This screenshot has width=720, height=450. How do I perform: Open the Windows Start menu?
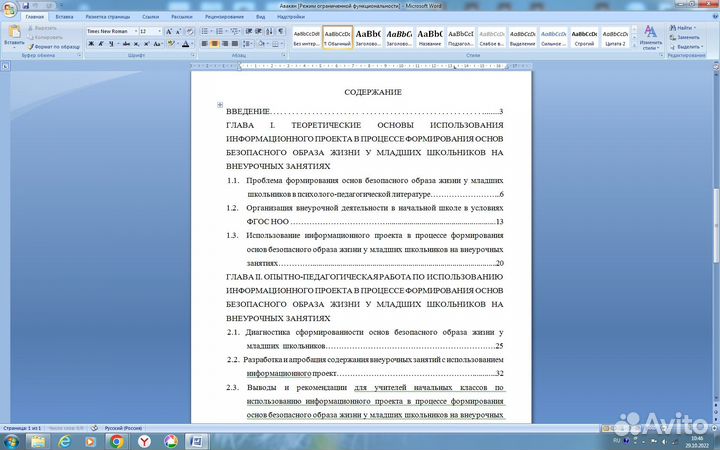[x=11, y=442]
